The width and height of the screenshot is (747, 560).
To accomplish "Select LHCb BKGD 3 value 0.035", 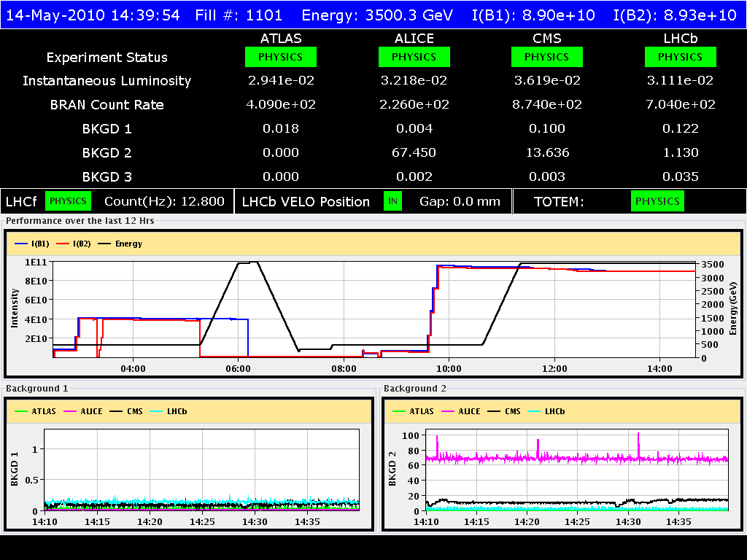I will pos(681,176).
